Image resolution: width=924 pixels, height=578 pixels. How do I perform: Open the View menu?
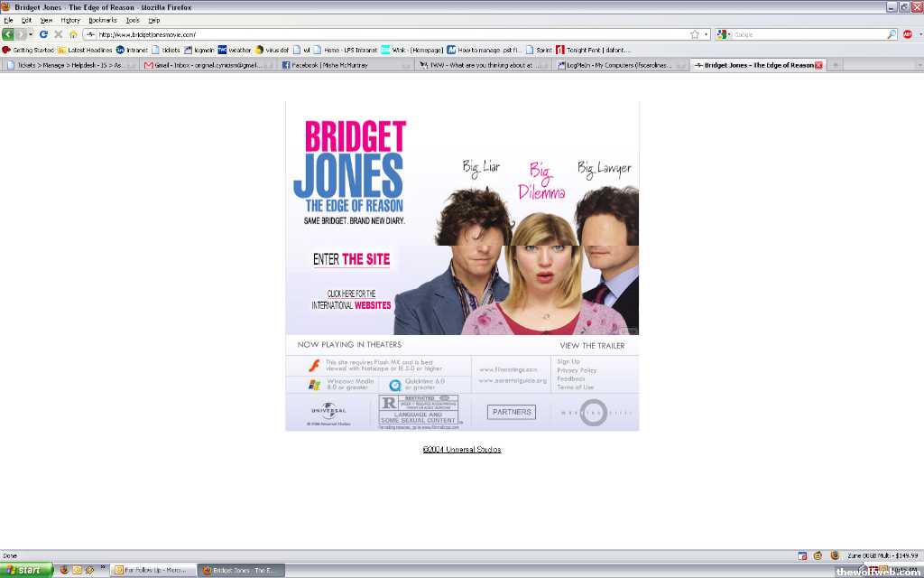(46, 20)
